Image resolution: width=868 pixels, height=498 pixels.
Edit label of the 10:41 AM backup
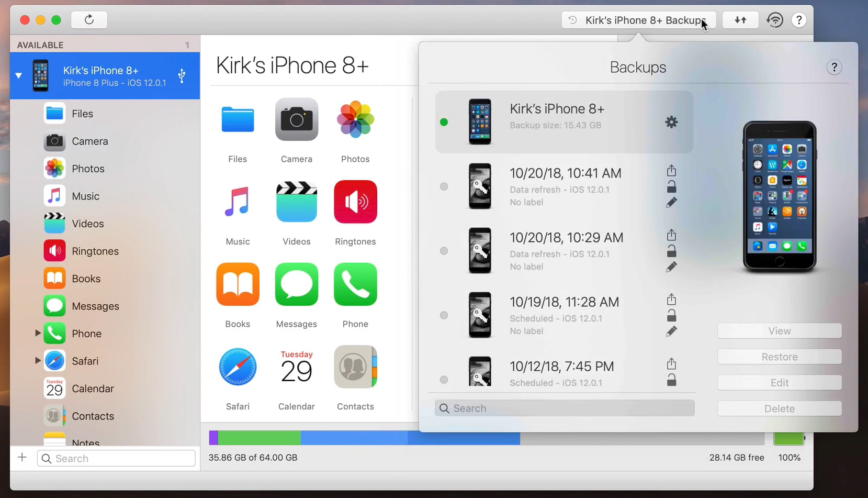click(x=672, y=203)
